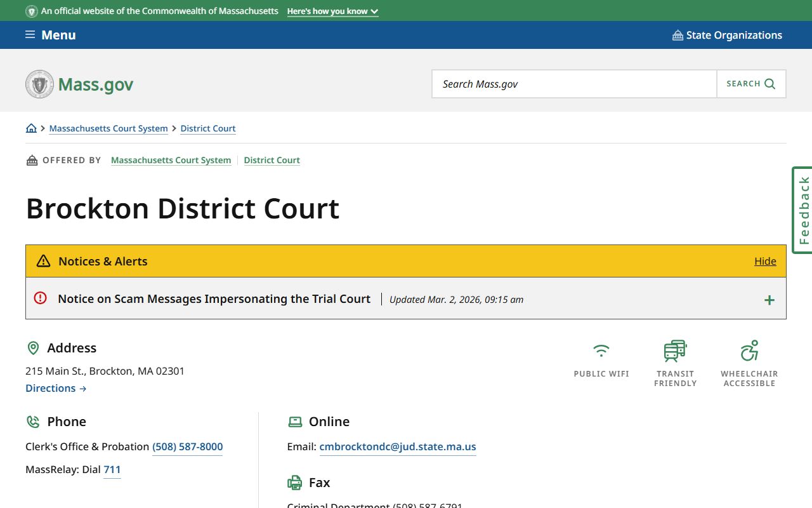812x508 pixels.
Task: Open Massachusetts Court System under Offered By
Action: click(x=171, y=160)
